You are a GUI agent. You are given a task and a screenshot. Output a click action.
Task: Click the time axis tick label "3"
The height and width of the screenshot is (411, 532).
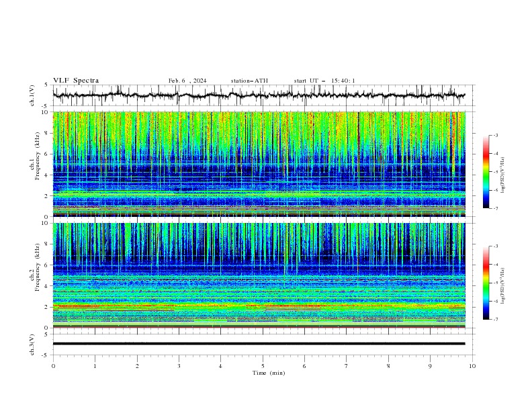click(179, 366)
